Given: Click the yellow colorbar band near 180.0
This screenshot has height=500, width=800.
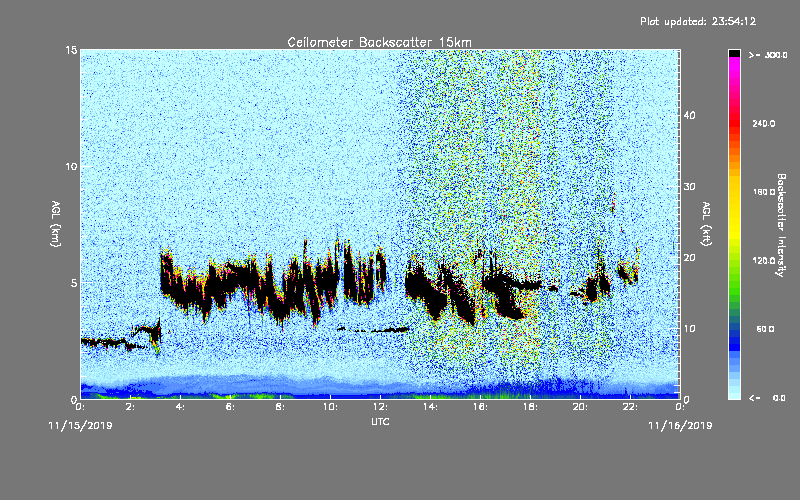Looking at the screenshot, I should pos(734,192).
